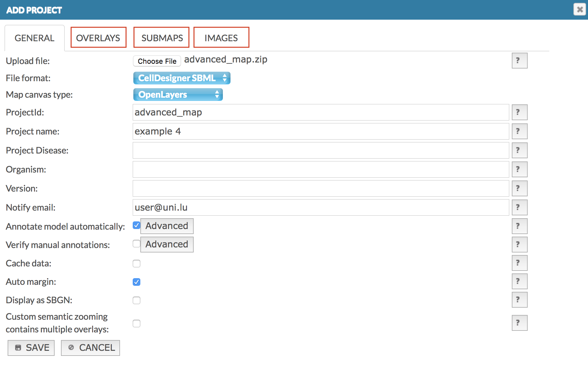Click the Choose File button
The image size is (588, 373).
(157, 61)
